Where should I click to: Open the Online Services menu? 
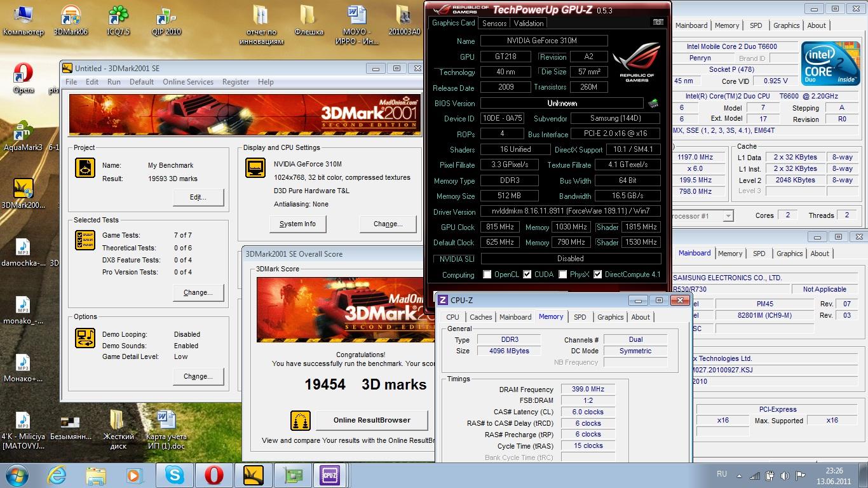188,82
